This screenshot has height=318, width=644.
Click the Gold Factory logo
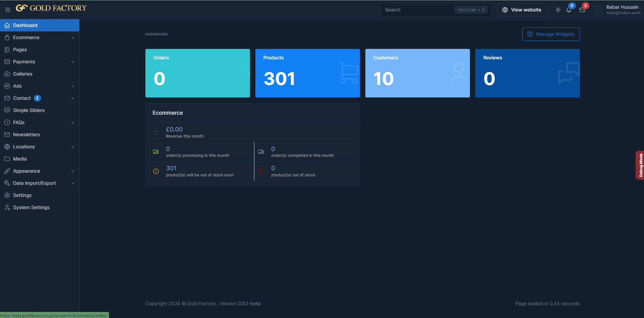(x=51, y=8)
